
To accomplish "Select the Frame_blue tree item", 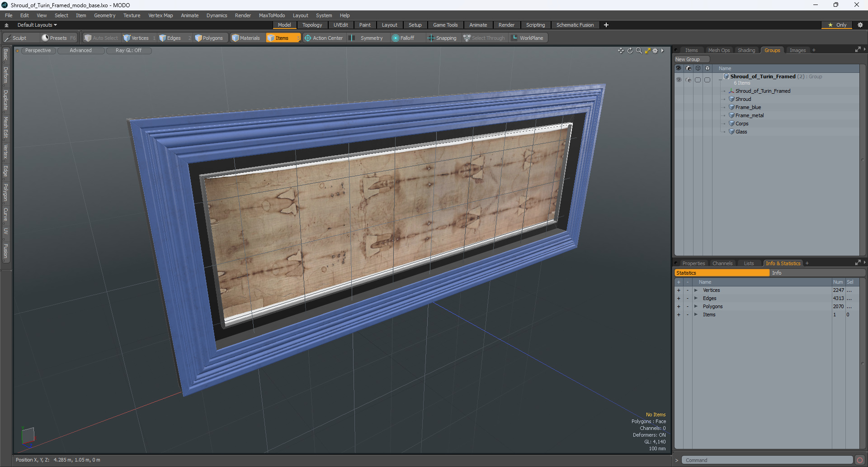I will [x=748, y=107].
